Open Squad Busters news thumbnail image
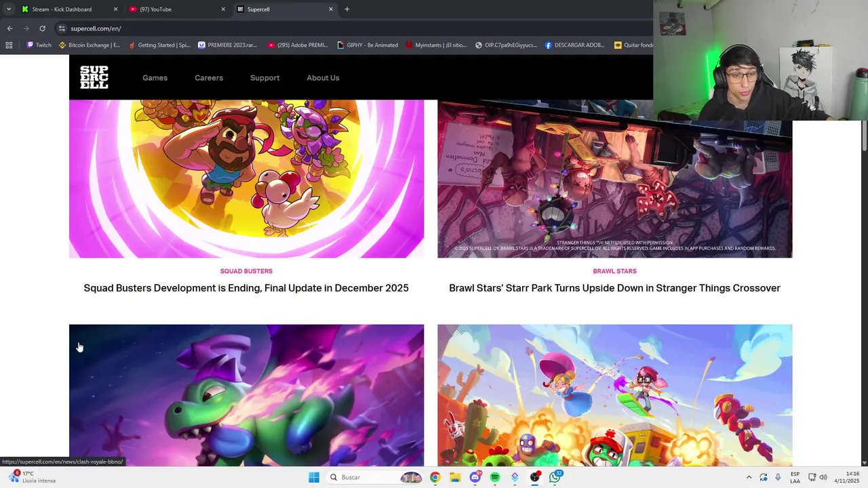This screenshot has width=868, height=488. tap(246, 179)
